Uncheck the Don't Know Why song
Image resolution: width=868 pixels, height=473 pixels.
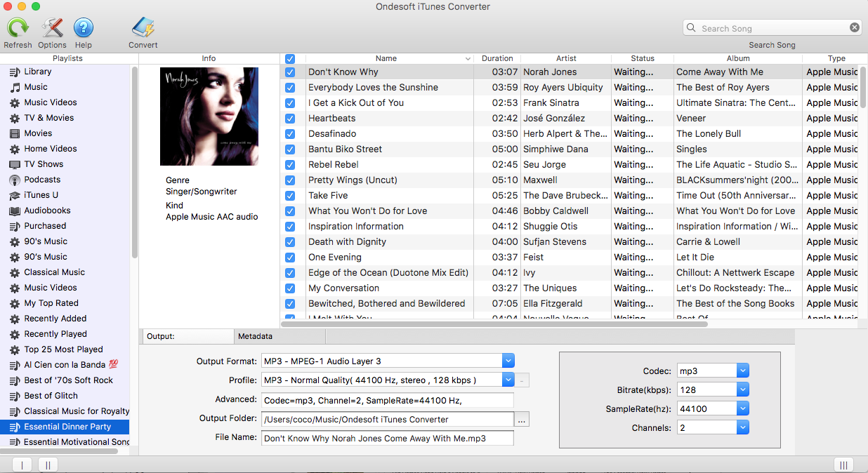[x=290, y=72]
